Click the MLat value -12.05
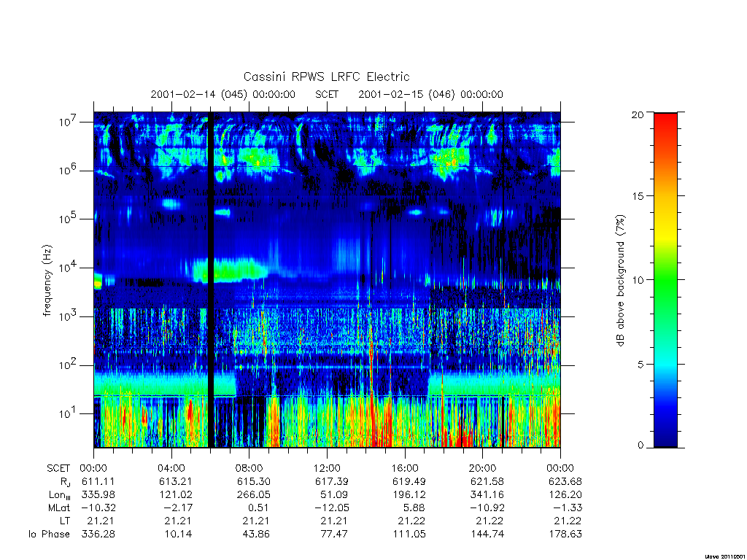747x560 pixels. click(x=332, y=508)
